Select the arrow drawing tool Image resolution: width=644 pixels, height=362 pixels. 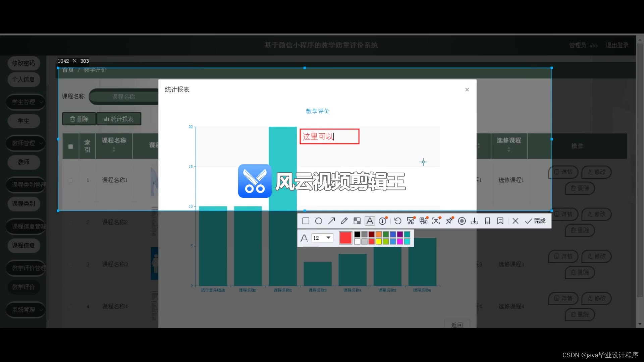[331, 221]
